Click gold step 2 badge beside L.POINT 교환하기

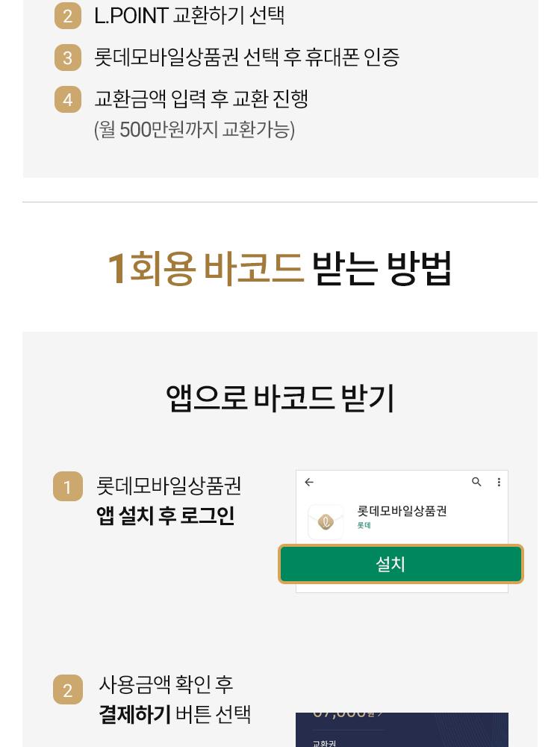click(67, 16)
